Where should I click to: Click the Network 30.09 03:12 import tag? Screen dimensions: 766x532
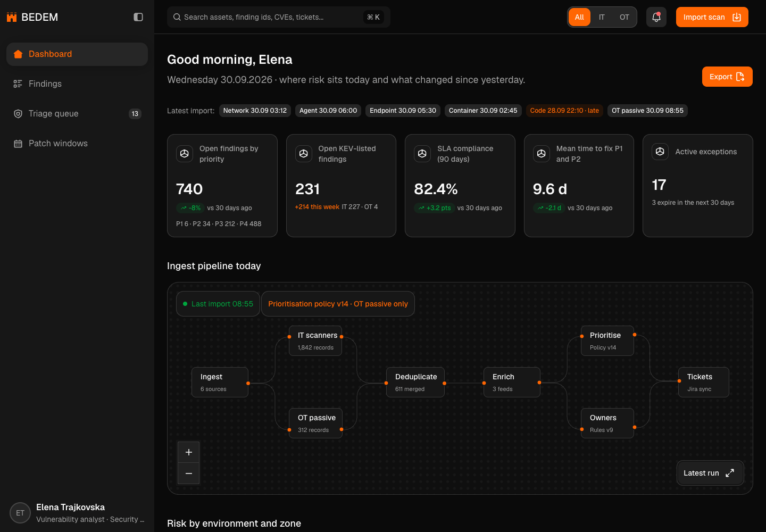coord(255,111)
